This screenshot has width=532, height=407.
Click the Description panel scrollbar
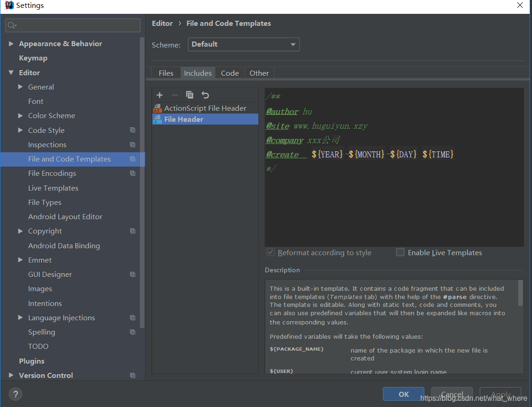click(x=520, y=293)
